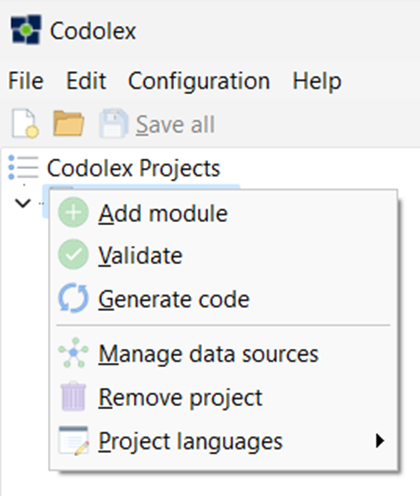Click the purple trash Remove project icon

(73, 396)
